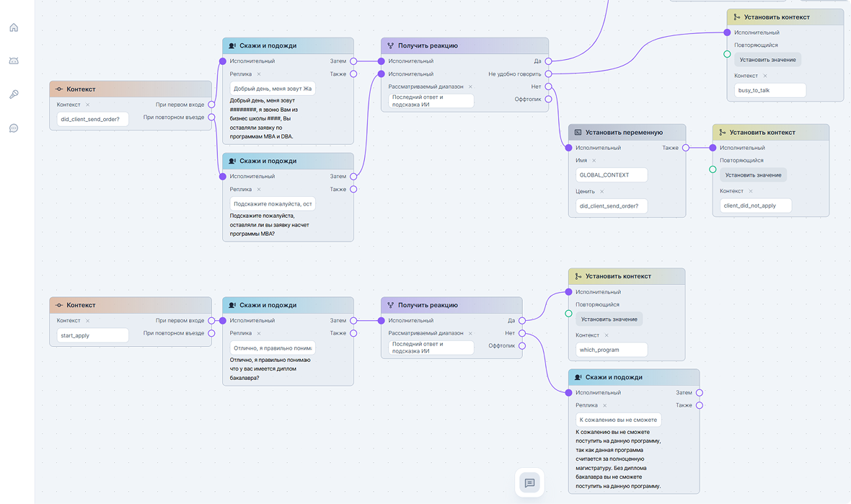Click the "Установить переменную" node header icon
Viewport: 851px width, 504px height.
pos(578,133)
